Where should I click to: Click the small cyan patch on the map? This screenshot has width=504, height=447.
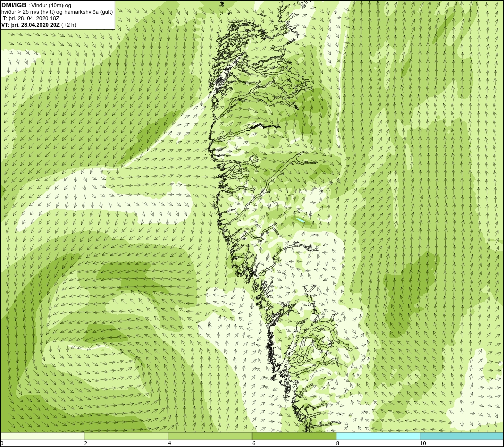(x=300, y=220)
